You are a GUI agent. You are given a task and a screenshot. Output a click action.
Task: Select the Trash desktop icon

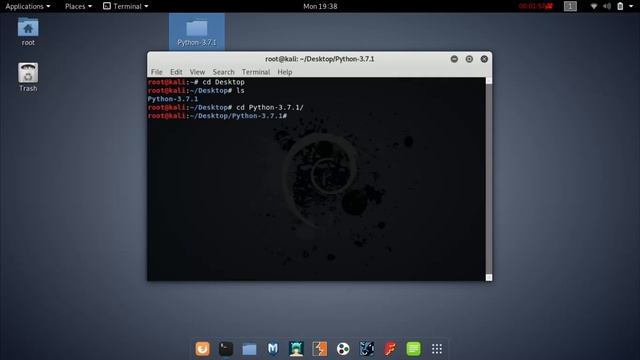point(28,77)
